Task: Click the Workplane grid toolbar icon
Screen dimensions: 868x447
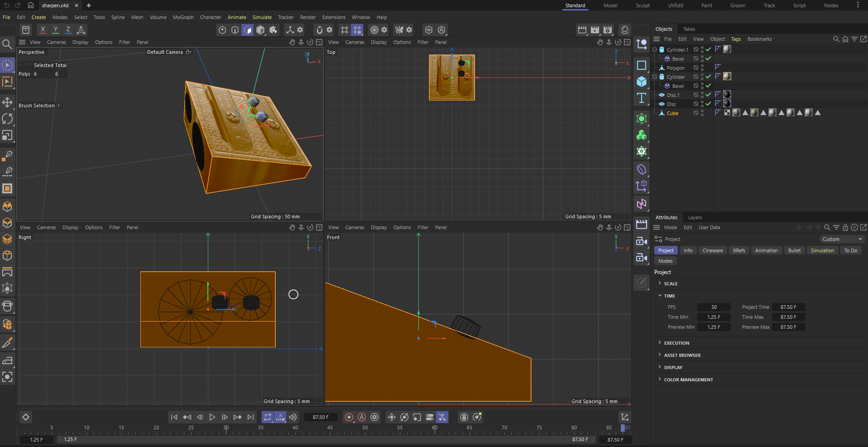Action: (x=345, y=30)
